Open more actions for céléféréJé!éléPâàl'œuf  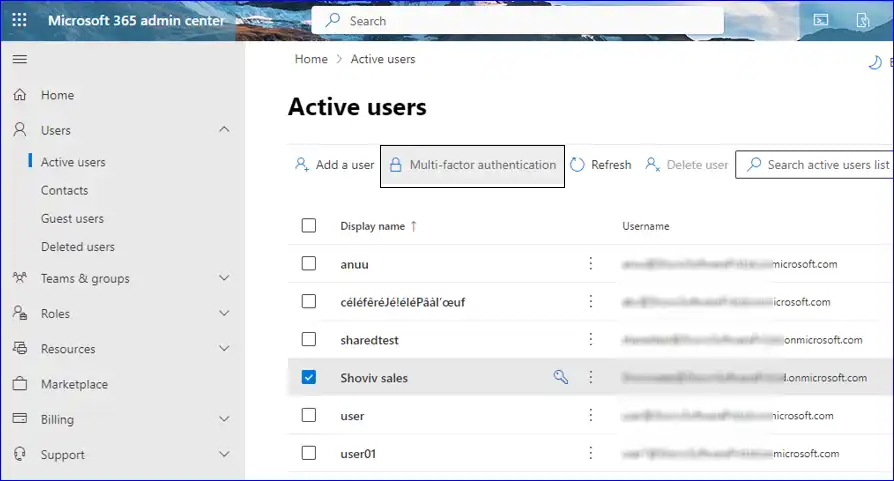point(591,301)
